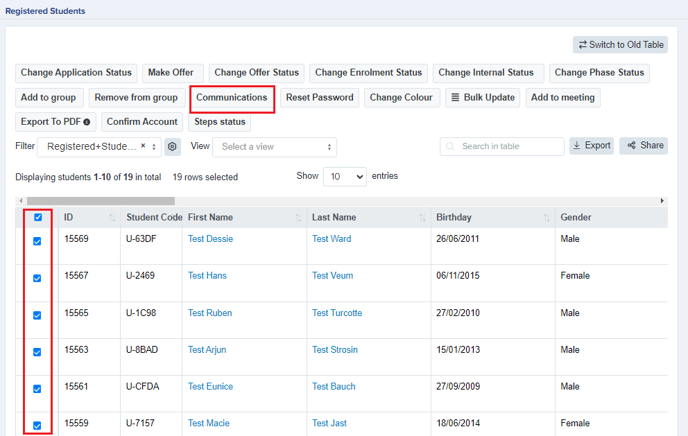The height and width of the screenshot is (436, 688).
Task: Uncheck the select-all header checkbox
Action: click(38, 217)
